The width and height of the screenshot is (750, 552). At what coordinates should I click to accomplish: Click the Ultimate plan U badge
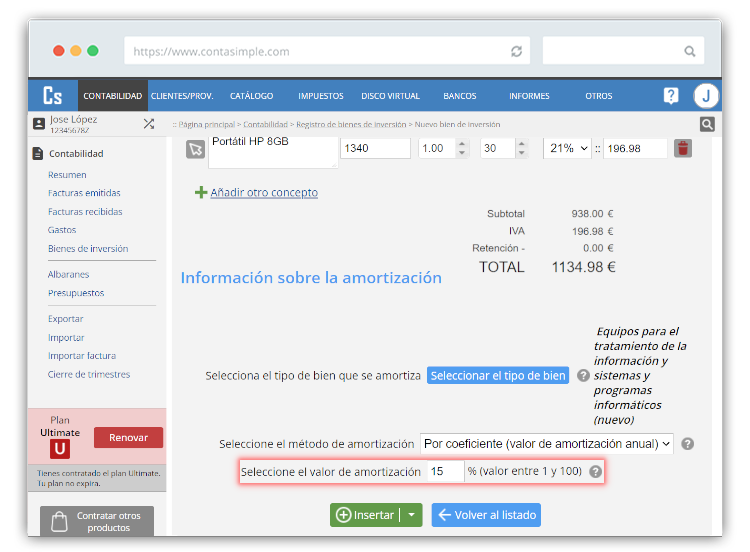[x=60, y=449]
